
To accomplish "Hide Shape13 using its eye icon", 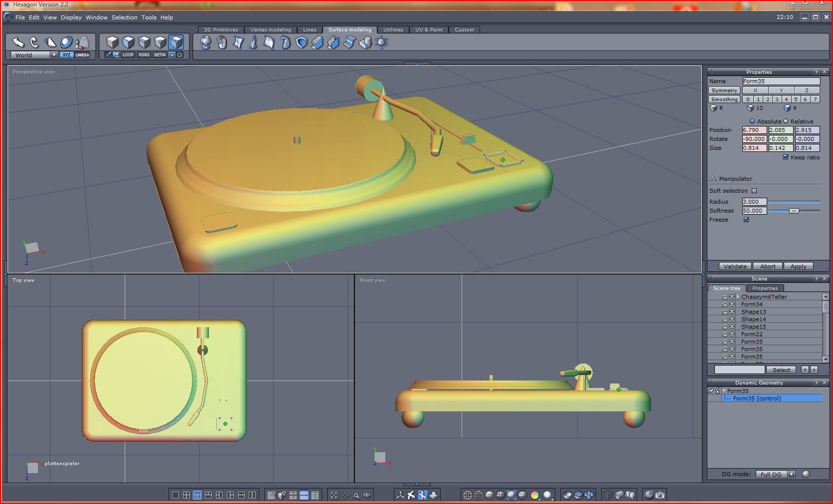I will coord(732,312).
